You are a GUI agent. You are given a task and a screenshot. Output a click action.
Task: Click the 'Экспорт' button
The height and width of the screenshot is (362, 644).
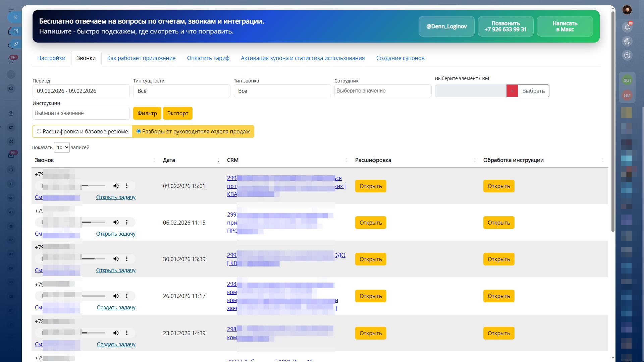pyautogui.click(x=177, y=113)
